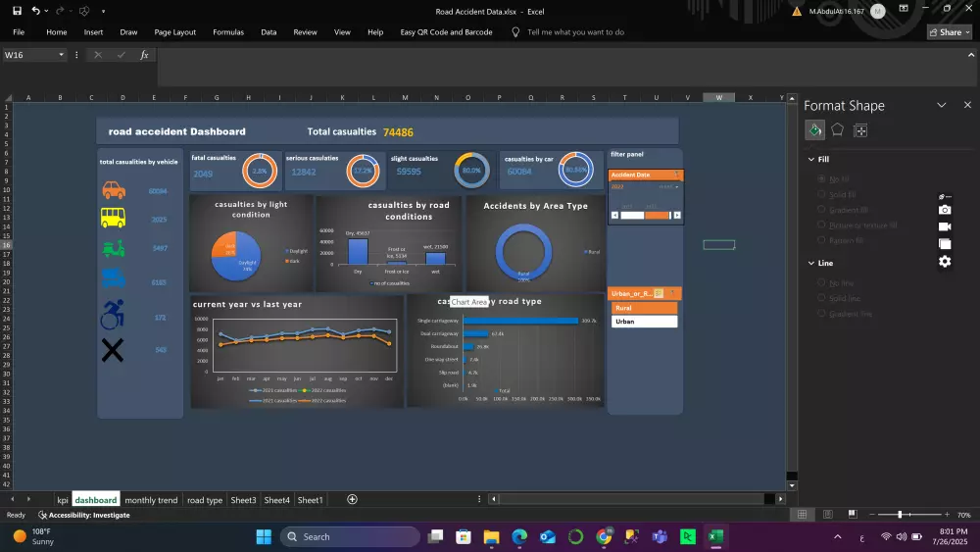Viewport: 980px width, 552px height.
Task: Select the Gradient line radio button
Action: pyautogui.click(x=821, y=313)
